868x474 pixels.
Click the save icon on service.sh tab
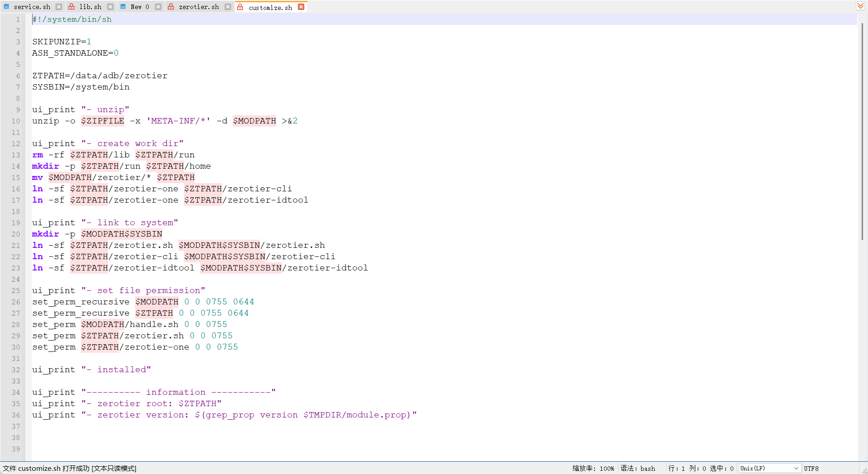(x=6, y=7)
